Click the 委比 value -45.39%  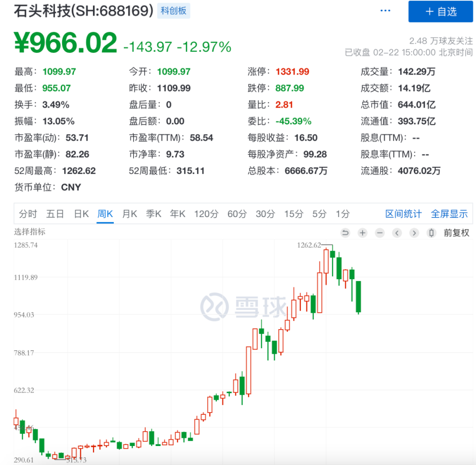pos(294,121)
